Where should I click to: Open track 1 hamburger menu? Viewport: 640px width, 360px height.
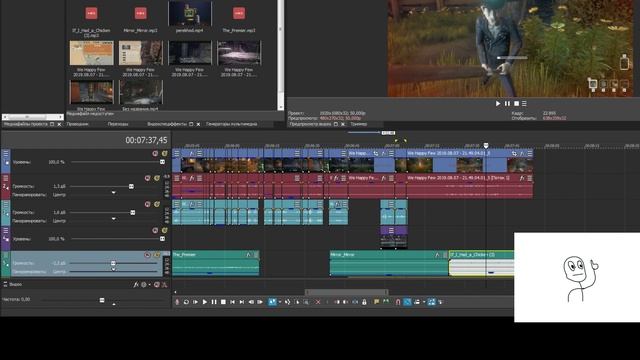pyautogui.click(x=6, y=153)
